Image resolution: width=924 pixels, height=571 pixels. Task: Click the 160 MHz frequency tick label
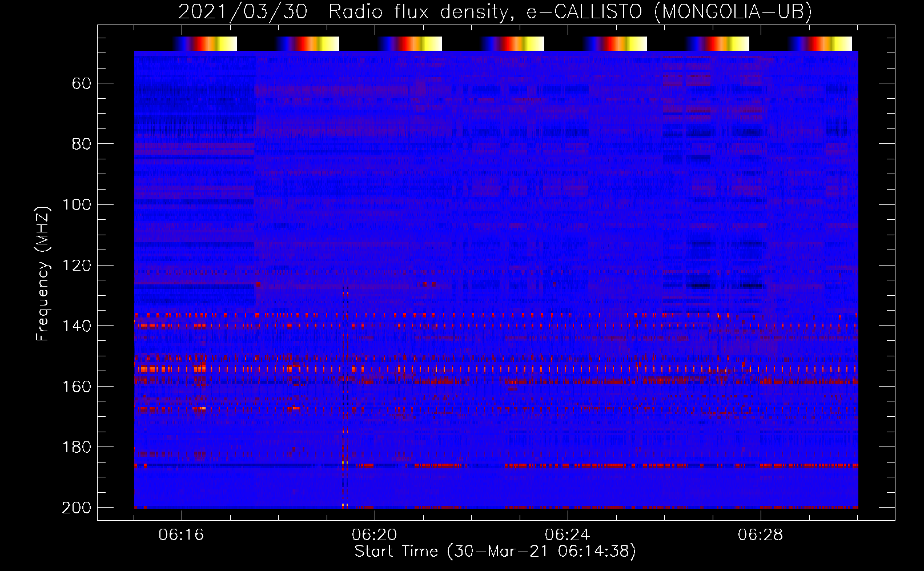77,387
